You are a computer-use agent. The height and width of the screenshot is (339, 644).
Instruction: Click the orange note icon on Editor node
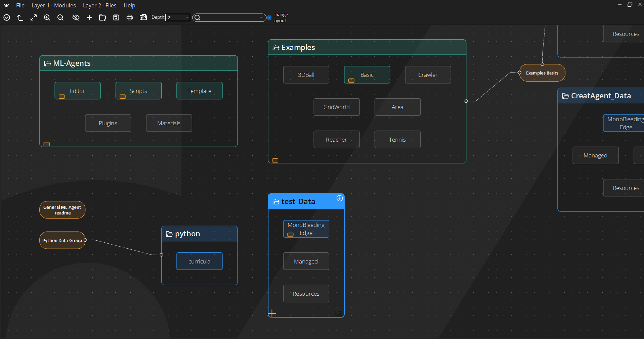click(x=62, y=97)
